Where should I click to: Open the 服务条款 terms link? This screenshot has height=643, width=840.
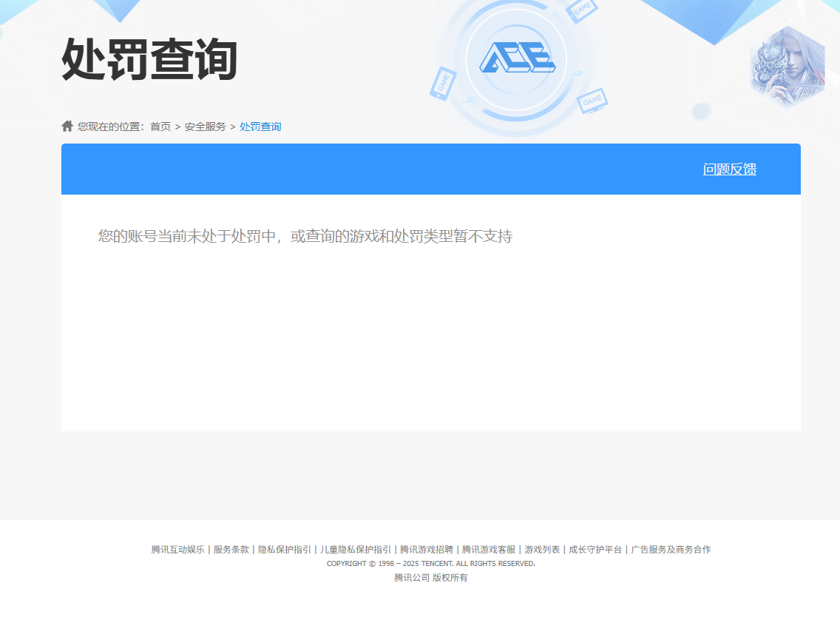(232, 550)
